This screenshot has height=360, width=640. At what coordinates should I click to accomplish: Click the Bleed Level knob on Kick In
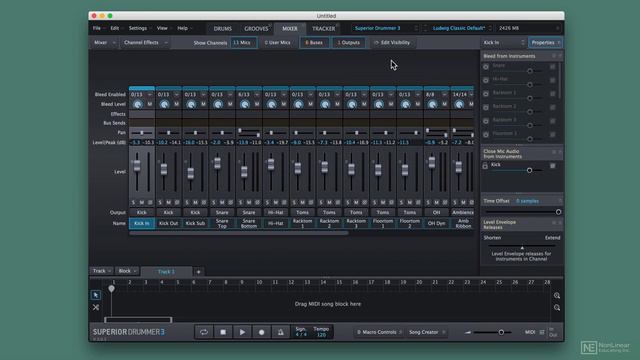[x=138, y=104]
